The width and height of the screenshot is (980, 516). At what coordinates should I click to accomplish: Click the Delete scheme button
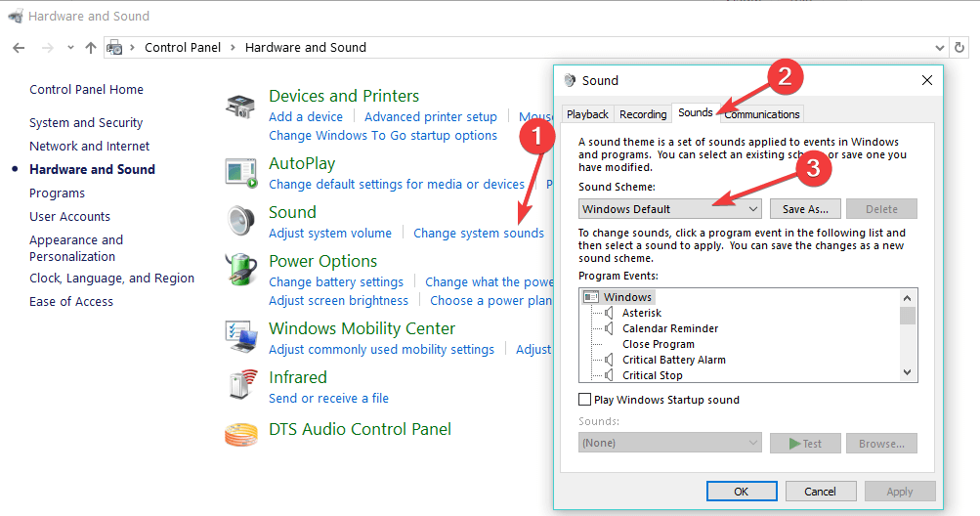point(881,209)
